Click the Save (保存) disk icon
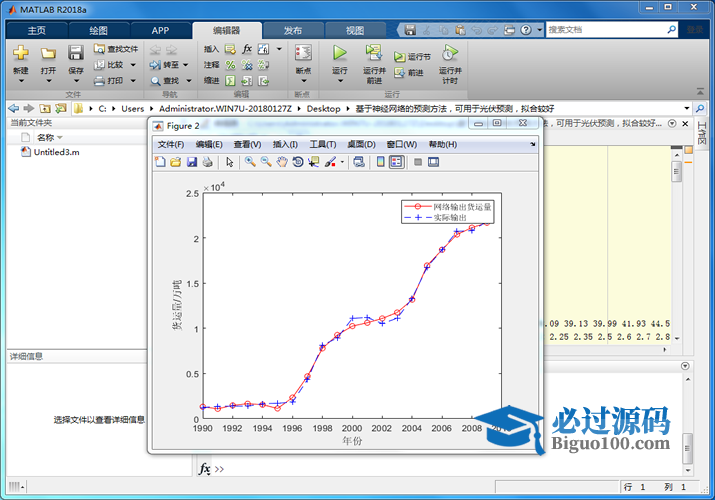The image size is (715, 500). 76,53
